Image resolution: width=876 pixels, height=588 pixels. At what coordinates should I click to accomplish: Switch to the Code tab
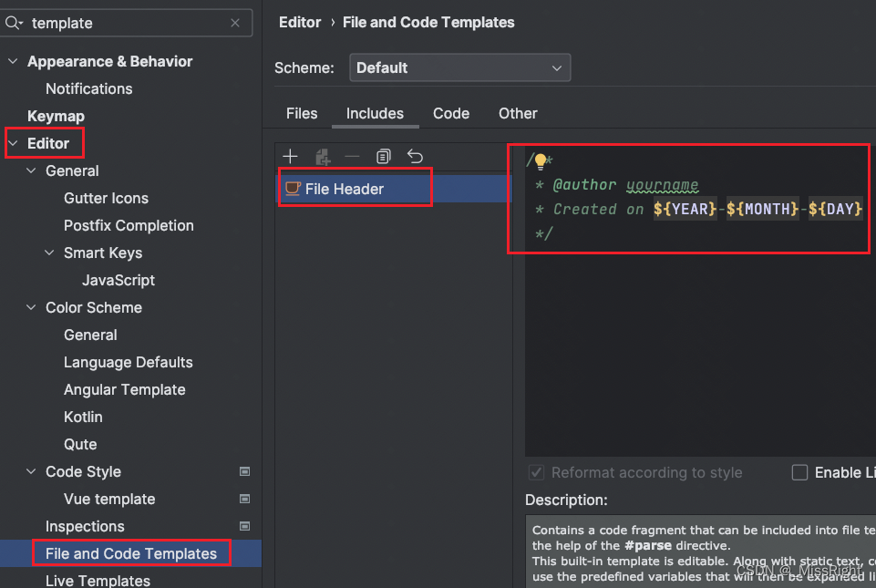tap(451, 113)
